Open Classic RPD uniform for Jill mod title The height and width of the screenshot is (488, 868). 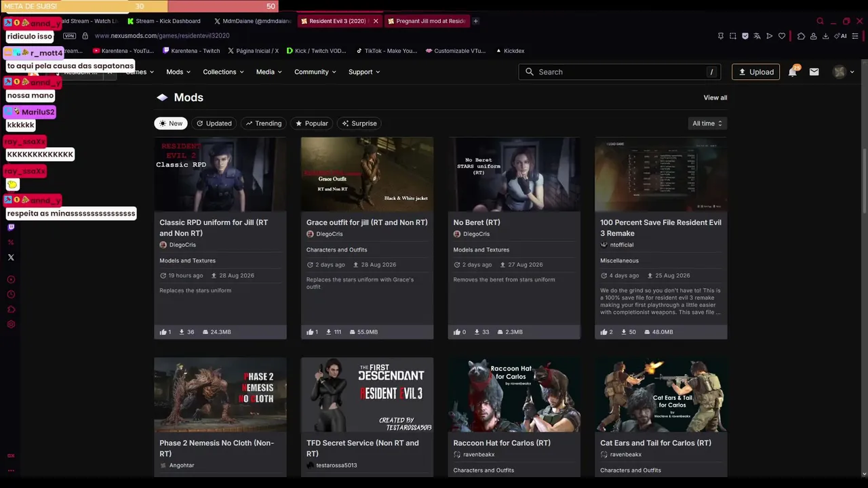[x=214, y=228]
